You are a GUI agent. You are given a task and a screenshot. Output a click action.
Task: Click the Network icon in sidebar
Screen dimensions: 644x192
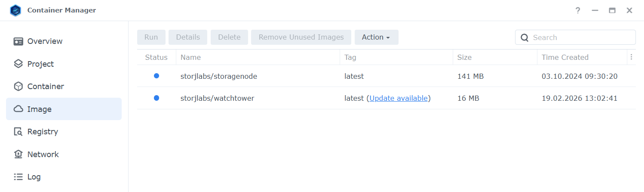(x=18, y=154)
